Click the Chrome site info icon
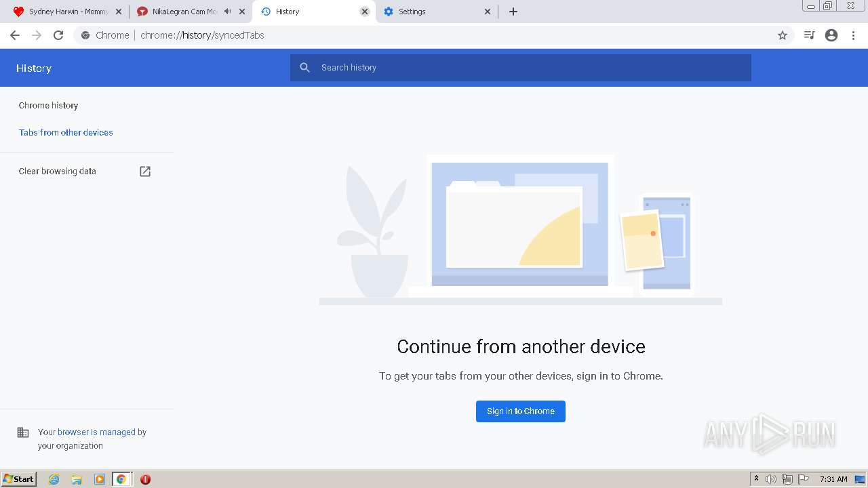 [85, 35]
